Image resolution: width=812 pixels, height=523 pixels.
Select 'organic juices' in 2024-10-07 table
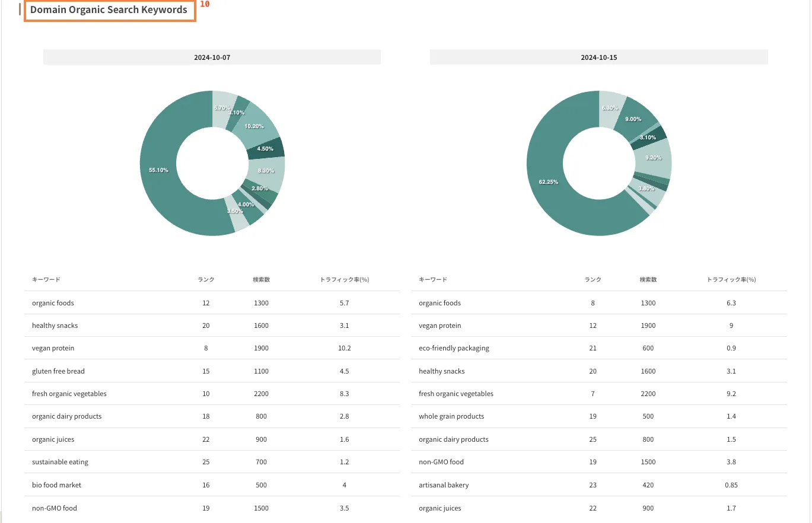pyautogui.click(x=53, y=439)
